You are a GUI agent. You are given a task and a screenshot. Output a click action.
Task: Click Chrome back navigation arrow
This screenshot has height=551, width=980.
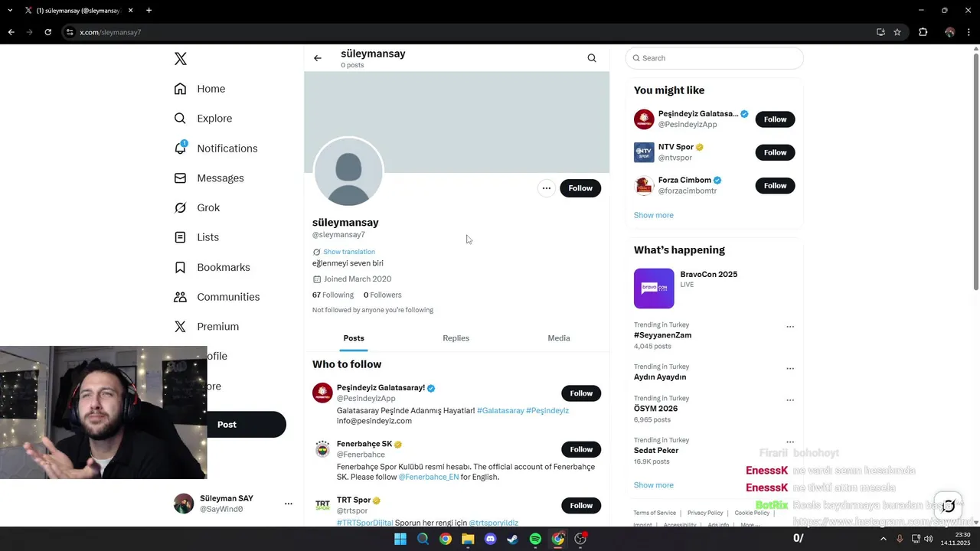11,32
